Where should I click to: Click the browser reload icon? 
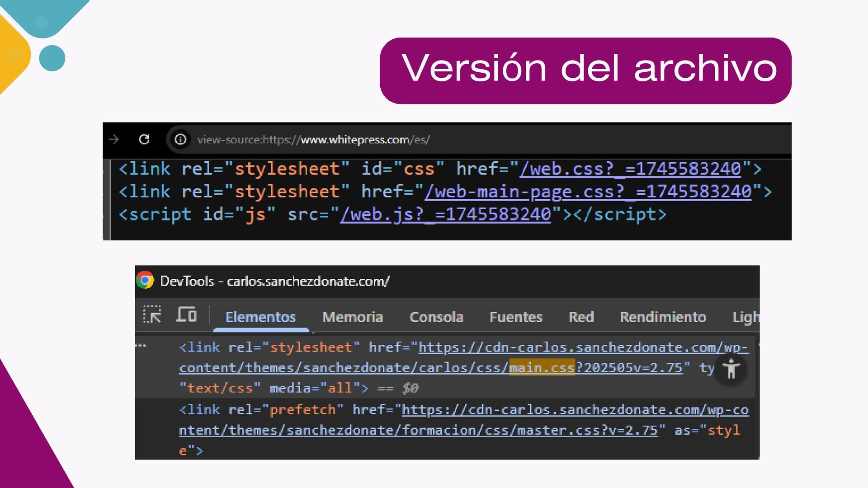(144, 139)
